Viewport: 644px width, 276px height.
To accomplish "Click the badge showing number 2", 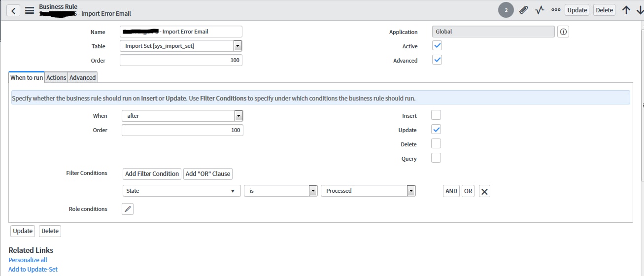I will pyautogui.click(x=506, y=10).
